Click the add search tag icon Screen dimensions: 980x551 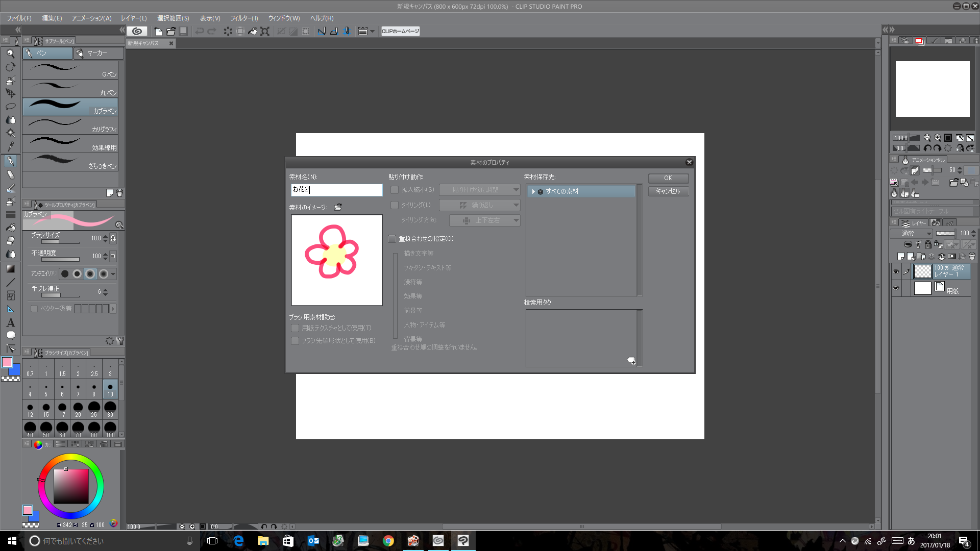pos(631,361)
